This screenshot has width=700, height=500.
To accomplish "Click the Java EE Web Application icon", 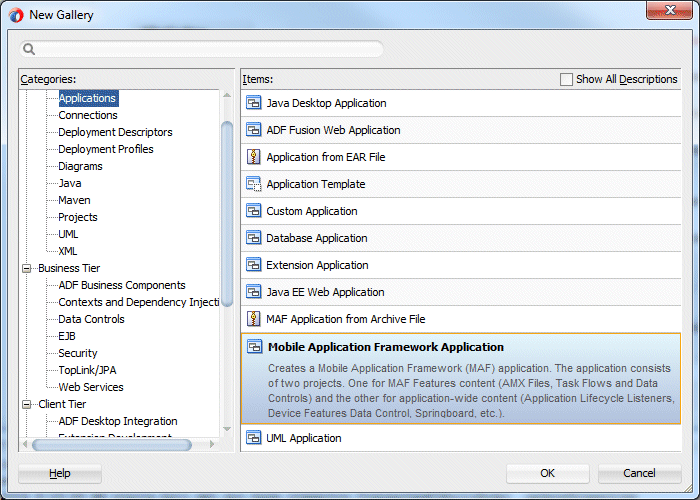I will [254, 292].
